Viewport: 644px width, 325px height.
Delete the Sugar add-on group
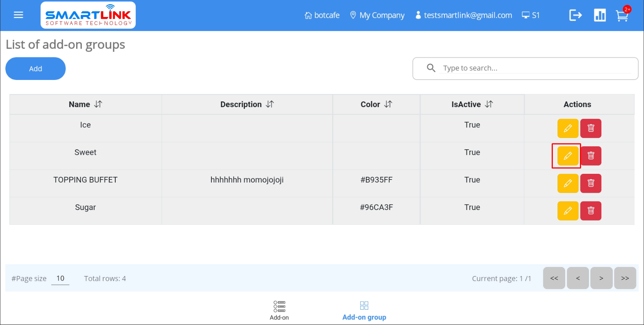tap(590, 211)
